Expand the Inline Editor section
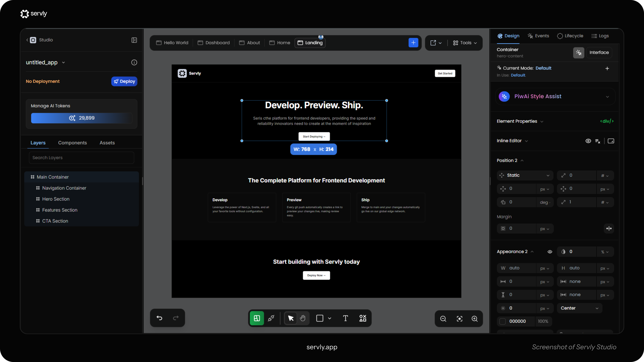This screenshot has width=644, height=362. click(526, 141)
